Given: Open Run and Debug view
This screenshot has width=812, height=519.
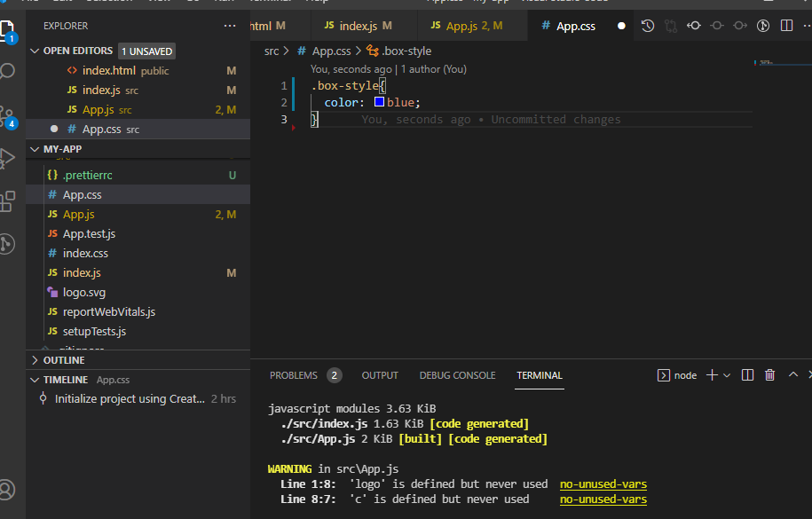Looking at the screenshot, I should pyautogui.click(x=7, y=159).
